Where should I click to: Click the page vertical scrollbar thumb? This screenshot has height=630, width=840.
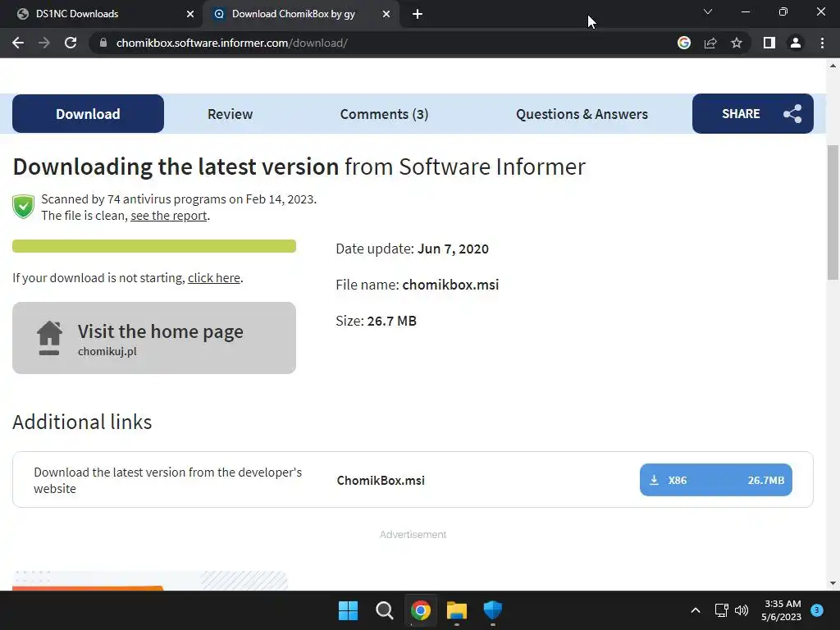coord(833,212)
